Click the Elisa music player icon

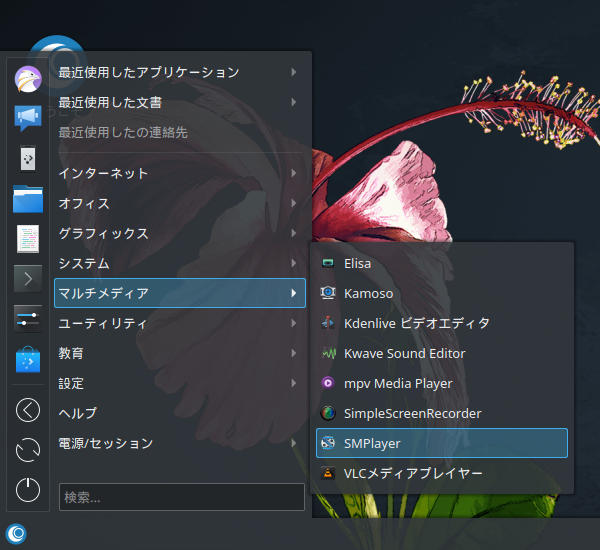[328, 263]
